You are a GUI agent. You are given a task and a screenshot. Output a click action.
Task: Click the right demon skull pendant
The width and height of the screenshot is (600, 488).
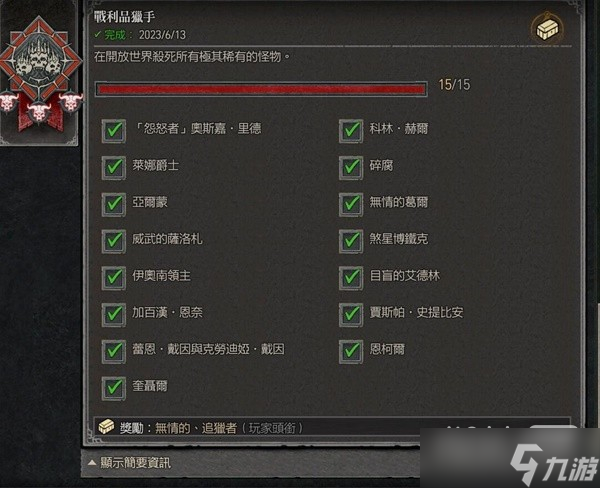(x=71, y=101)
